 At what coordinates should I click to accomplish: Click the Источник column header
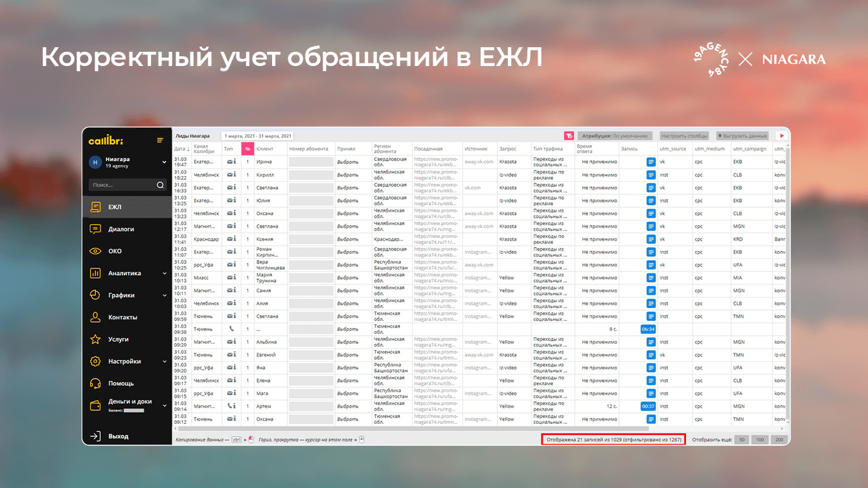(x=476, y=149)
